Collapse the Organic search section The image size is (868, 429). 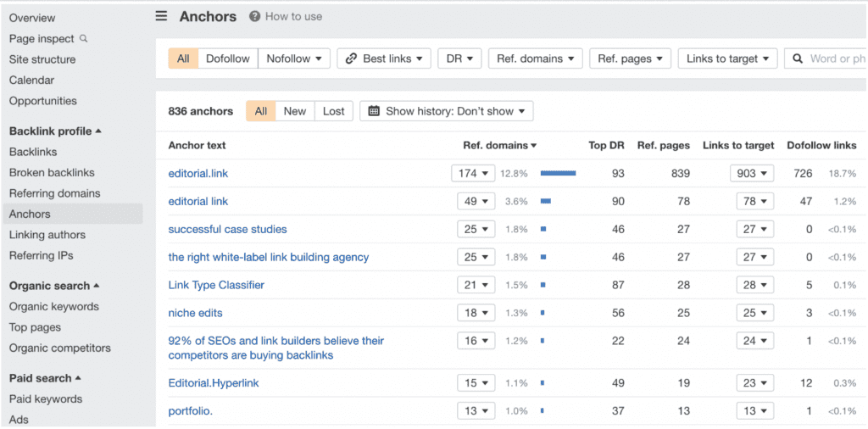[54, 286]
